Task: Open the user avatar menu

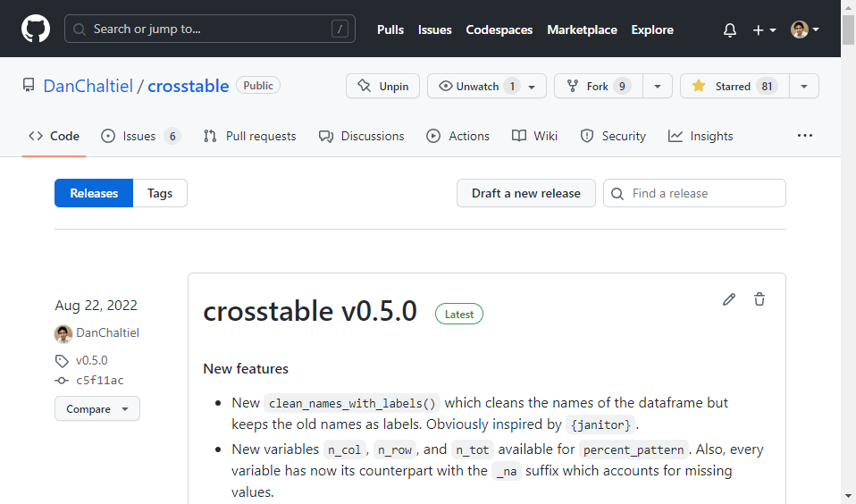Action: (804, 29)
